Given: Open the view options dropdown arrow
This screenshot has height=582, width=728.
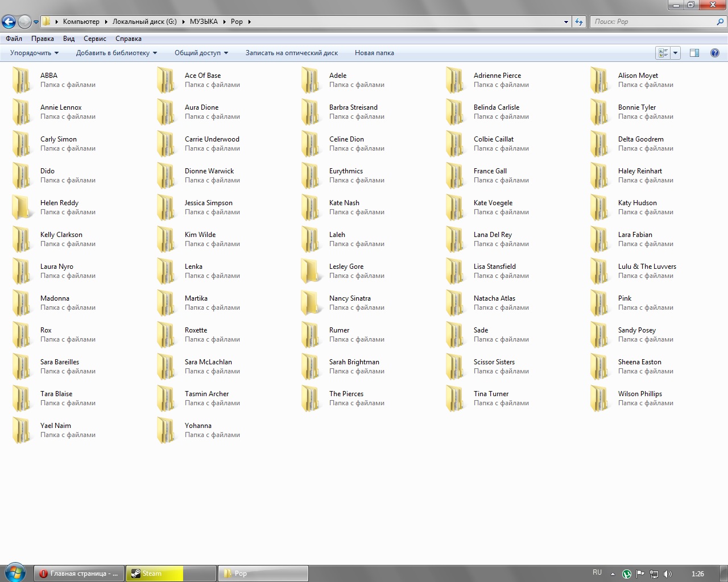Looking at the screenshot, I should (x=675, y=53).
